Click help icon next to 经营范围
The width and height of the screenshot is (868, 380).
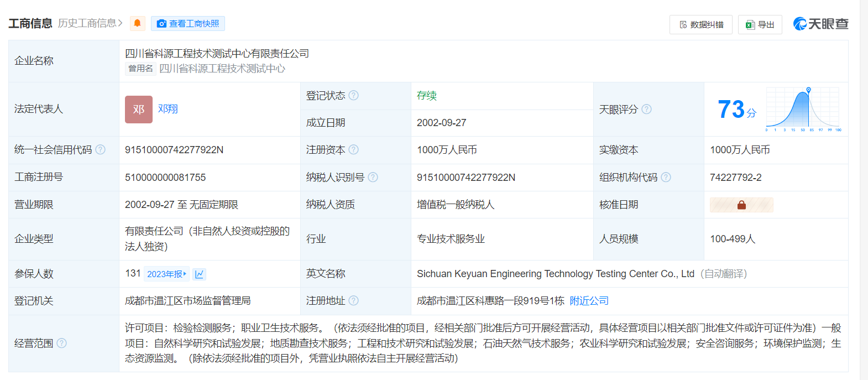61,343
